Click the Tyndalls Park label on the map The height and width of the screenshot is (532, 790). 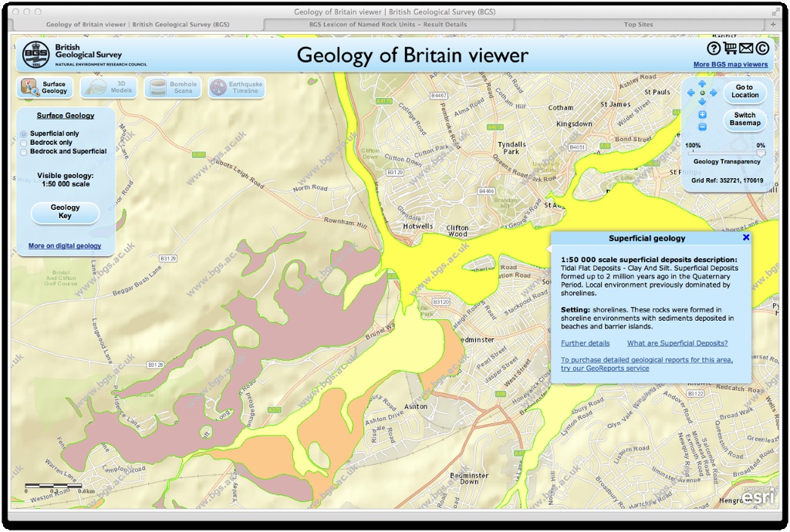pos(511,148)
